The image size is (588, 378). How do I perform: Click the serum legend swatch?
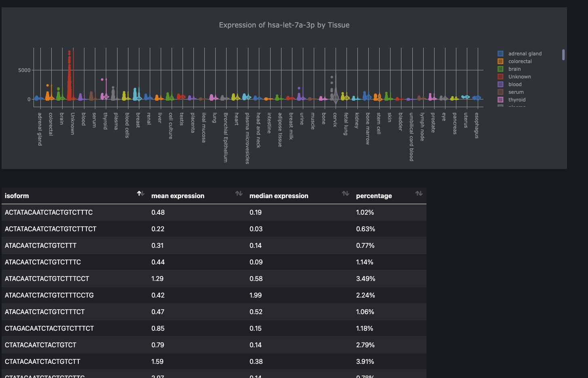click(500, 92)
